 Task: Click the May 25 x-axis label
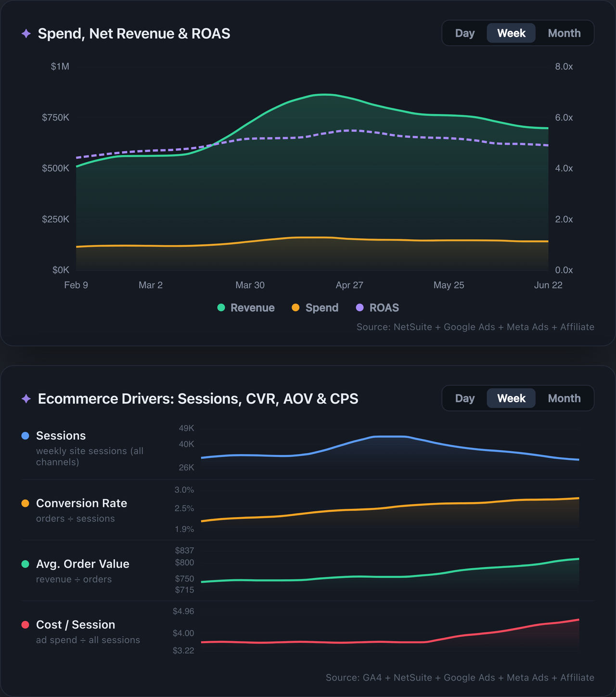[x=449, y=285]
